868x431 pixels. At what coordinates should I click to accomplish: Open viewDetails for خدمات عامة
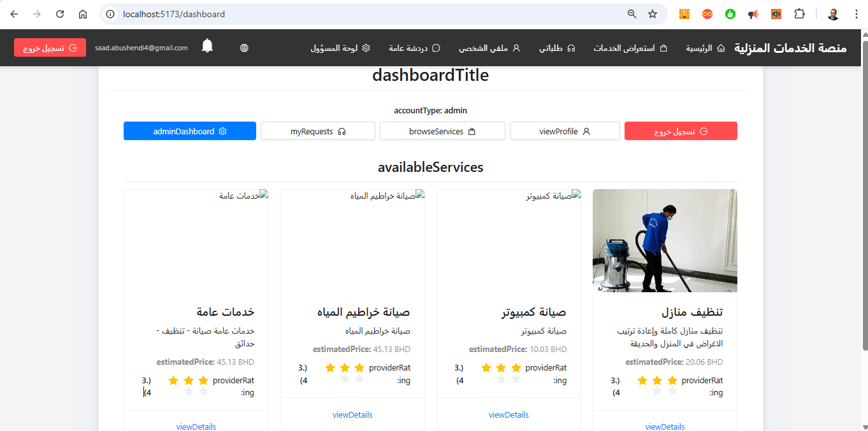point(196,427)
